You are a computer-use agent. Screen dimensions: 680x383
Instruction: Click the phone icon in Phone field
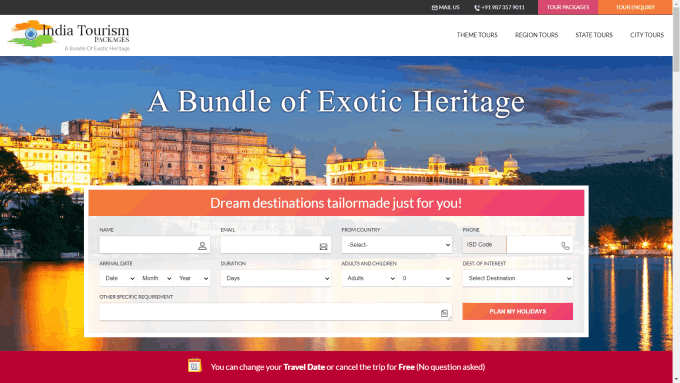pyautogui.click(x=566, y=246)
